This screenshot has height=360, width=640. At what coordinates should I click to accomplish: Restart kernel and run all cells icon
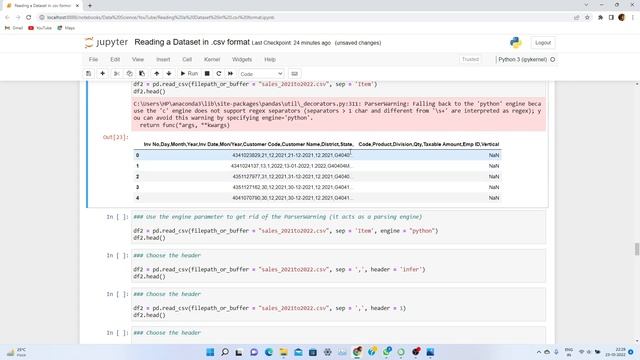[x=231, y=74]
